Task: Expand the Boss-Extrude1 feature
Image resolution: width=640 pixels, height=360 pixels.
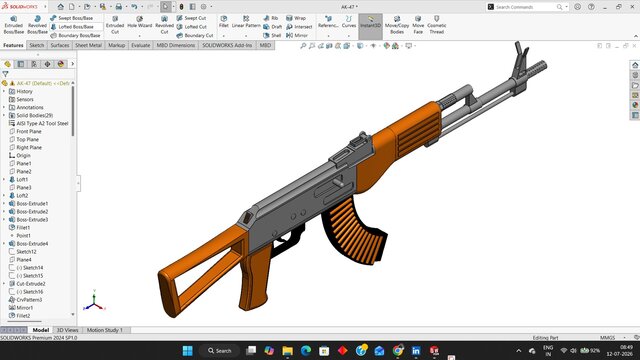Action: coord(4,204)
